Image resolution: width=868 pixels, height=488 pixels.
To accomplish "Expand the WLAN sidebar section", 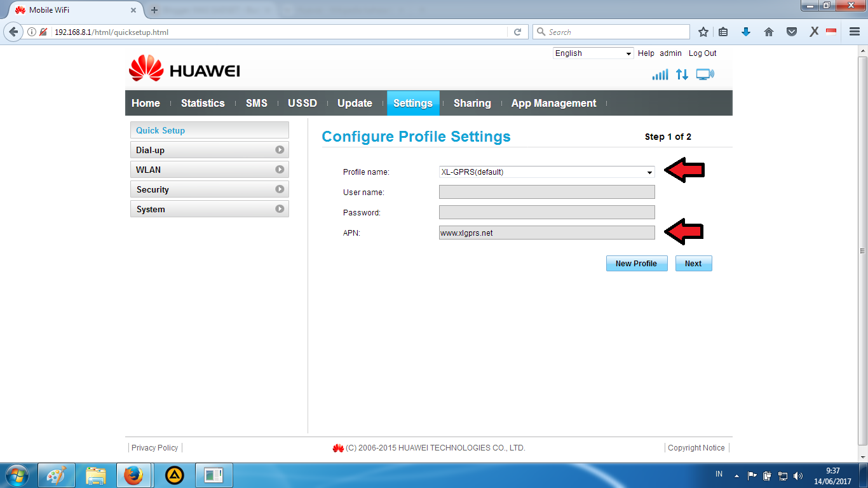I will point(210,170).
